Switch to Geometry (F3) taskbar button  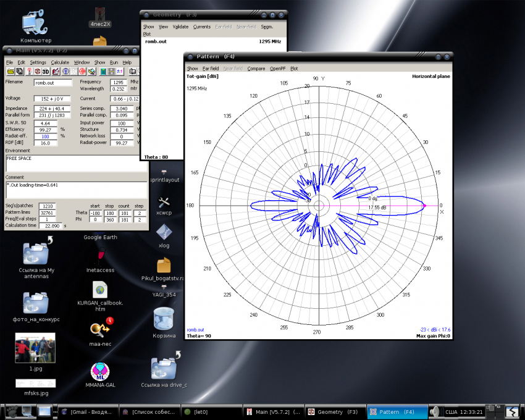coord(335,412)
